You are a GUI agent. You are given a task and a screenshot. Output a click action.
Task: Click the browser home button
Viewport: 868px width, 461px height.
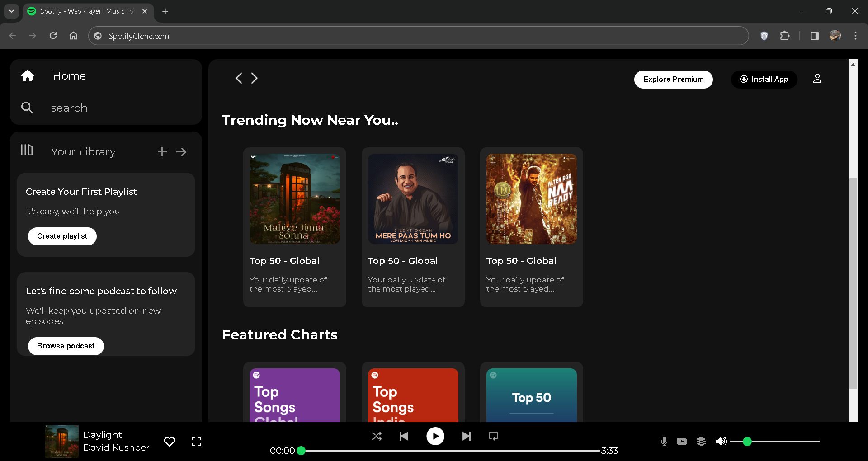point(73,36)
